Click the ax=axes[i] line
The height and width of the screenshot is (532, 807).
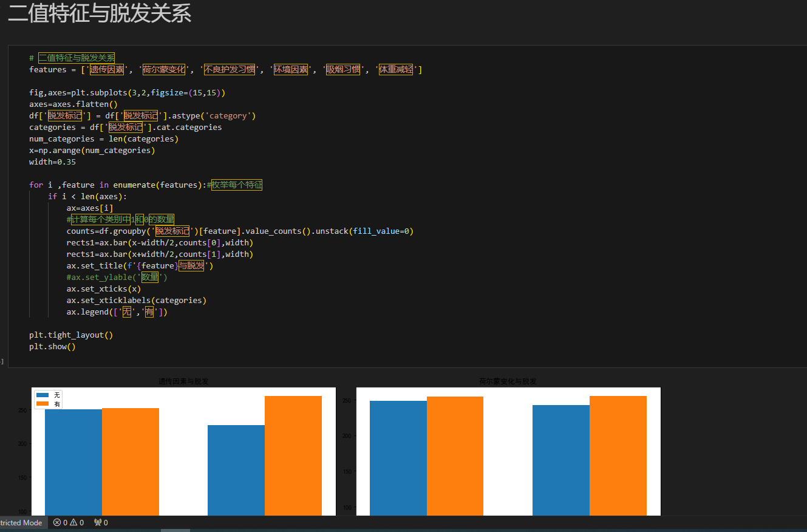pyautogui.click(x=89, y=208)
